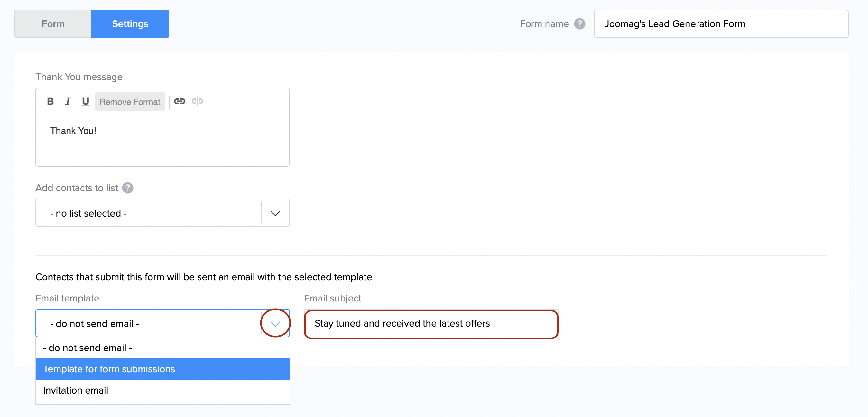Pick '- do not send email -' list option
This screenshot has width=868, height=417.
(x=162, y=347)
